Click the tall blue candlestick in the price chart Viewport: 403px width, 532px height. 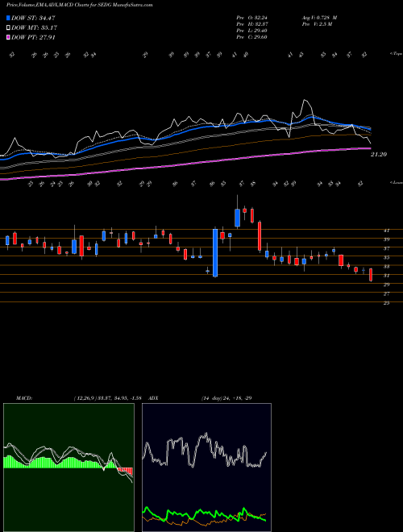215,253
